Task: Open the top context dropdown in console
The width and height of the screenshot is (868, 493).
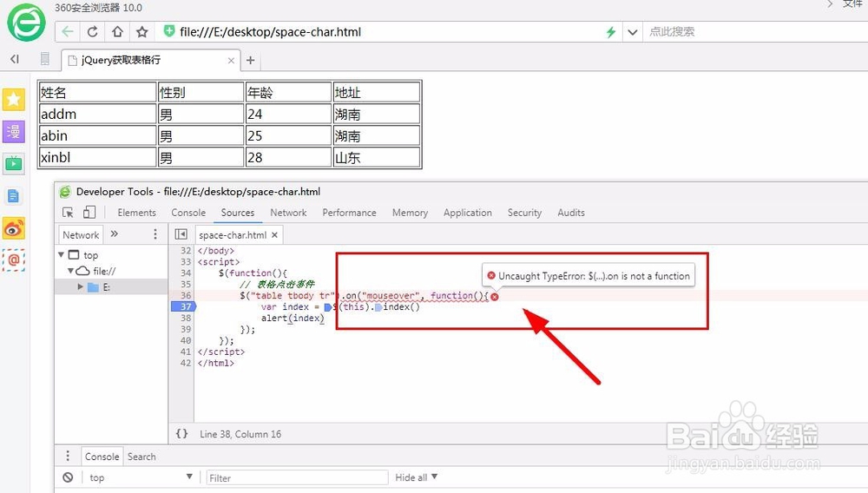Action: pos(141,477)
